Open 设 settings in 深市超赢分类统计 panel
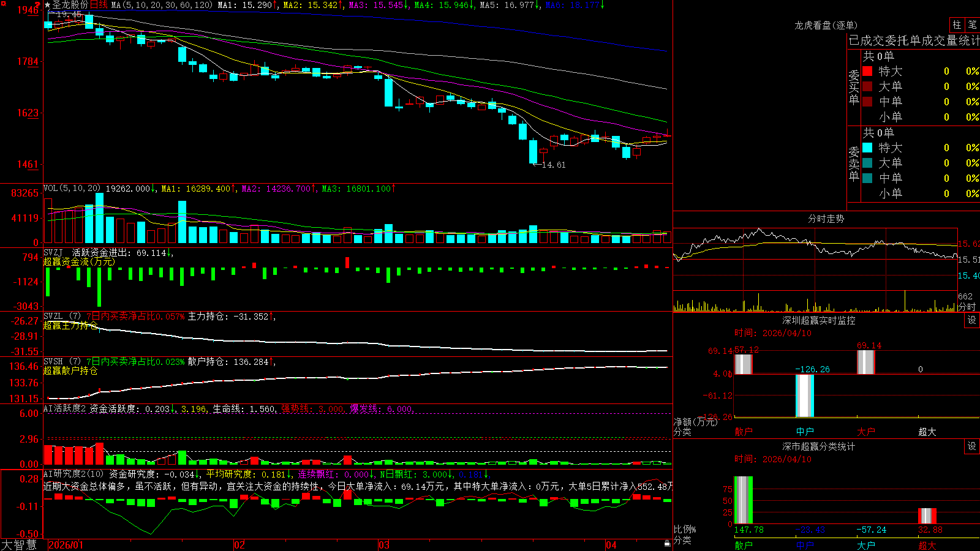Viewport: 980px width, 551px height. point(972,446)
